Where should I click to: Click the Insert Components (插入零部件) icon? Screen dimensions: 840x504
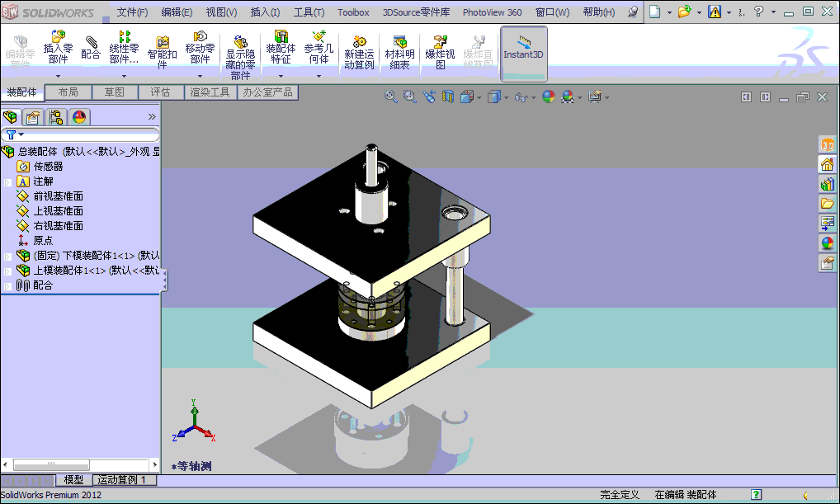coord(58,36)
